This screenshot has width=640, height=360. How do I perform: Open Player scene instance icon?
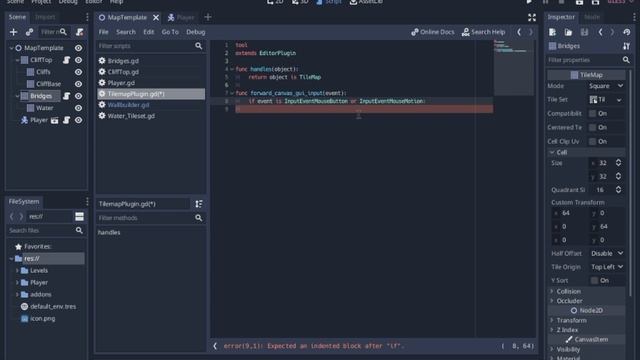54,120
